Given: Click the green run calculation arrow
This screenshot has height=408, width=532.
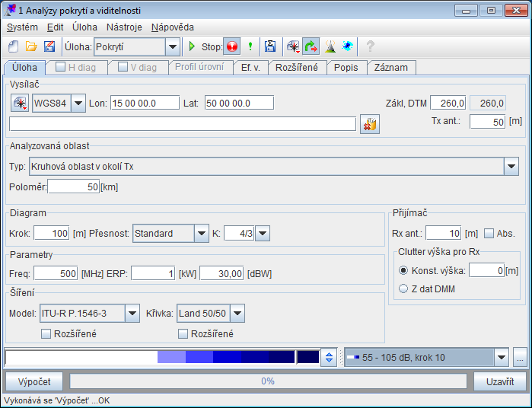Looking at the screenshot, I should click(192, 47).
